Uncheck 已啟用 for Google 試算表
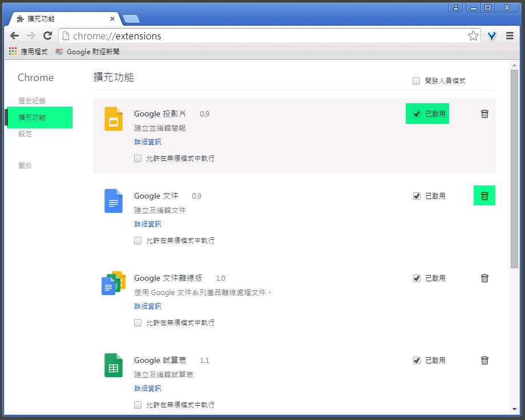525x420 pixels. coord(417,361)
